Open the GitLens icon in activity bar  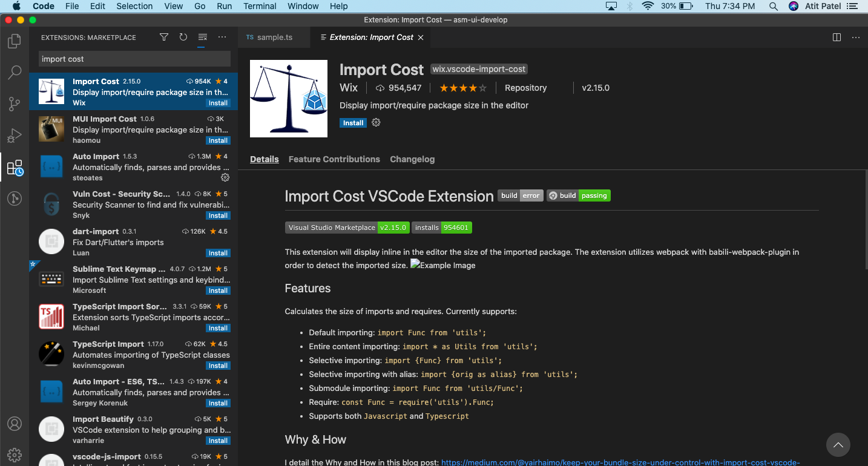tap(15, 198)
